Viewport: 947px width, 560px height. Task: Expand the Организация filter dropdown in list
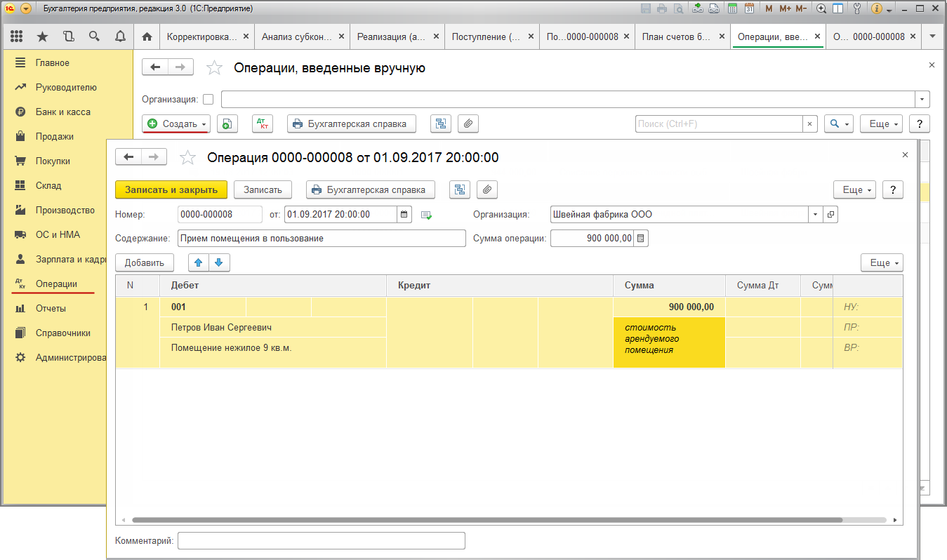[923, 99]
